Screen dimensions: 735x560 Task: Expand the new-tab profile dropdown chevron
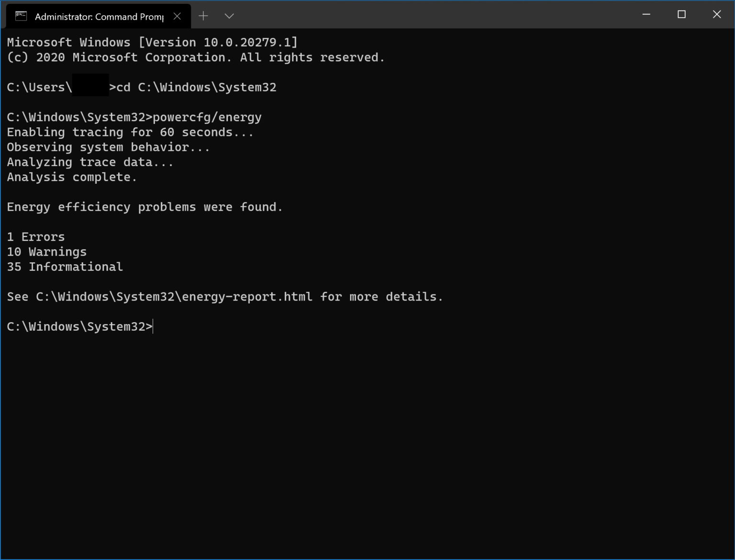click(229, 16)
